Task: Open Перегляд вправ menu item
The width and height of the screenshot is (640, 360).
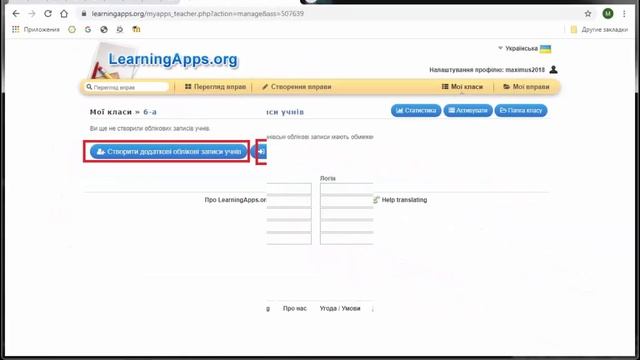Action: point(215,87)
